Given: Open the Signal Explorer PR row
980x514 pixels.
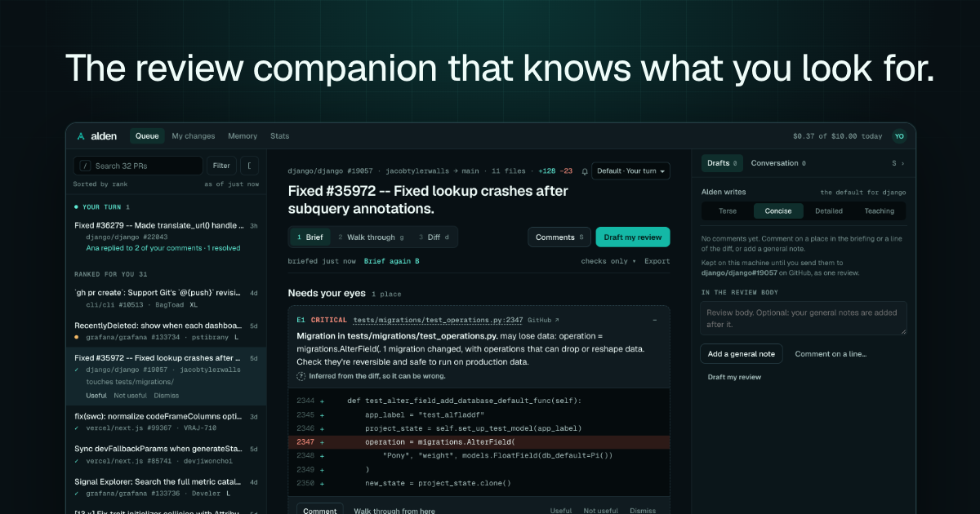Looking at the screenshot, I should point(166,487).
